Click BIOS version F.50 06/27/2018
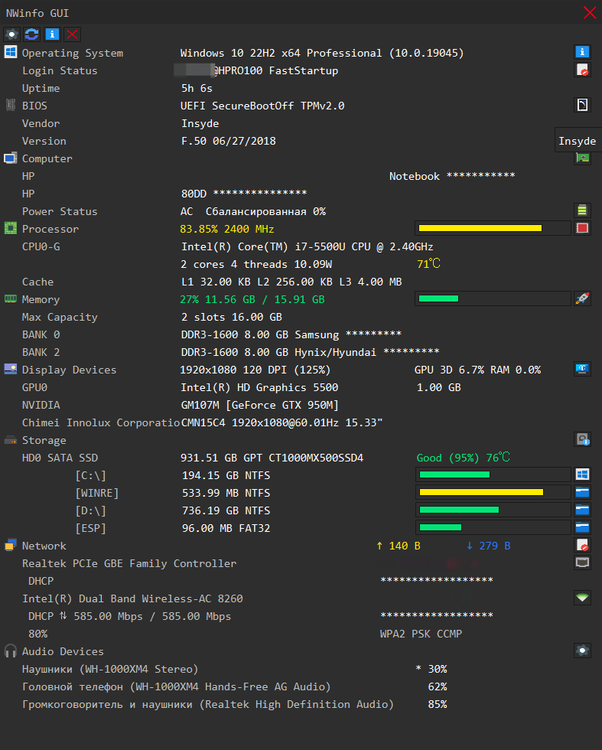Screen dimensions: 602x750 (x=229, y=141)
